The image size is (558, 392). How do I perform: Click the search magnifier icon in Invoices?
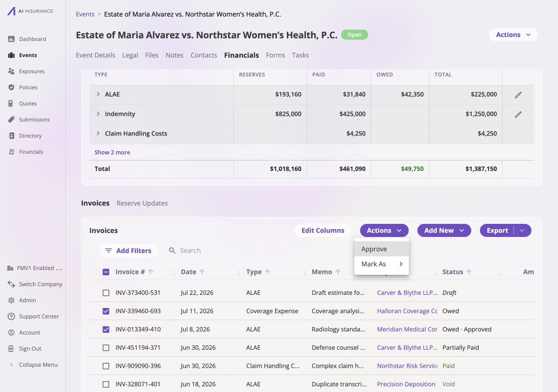[172, 251]
